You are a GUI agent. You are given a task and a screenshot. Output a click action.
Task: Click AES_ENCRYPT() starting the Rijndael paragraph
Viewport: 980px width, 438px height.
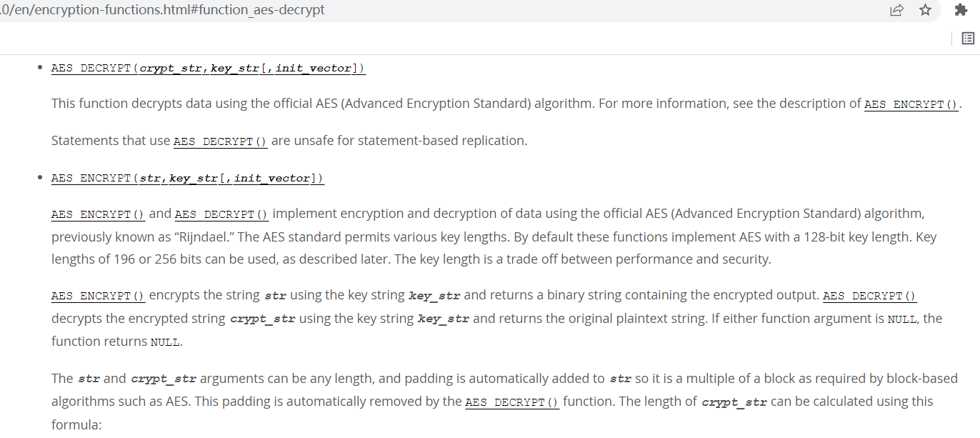pyautogui.click(x=97, y=214)
